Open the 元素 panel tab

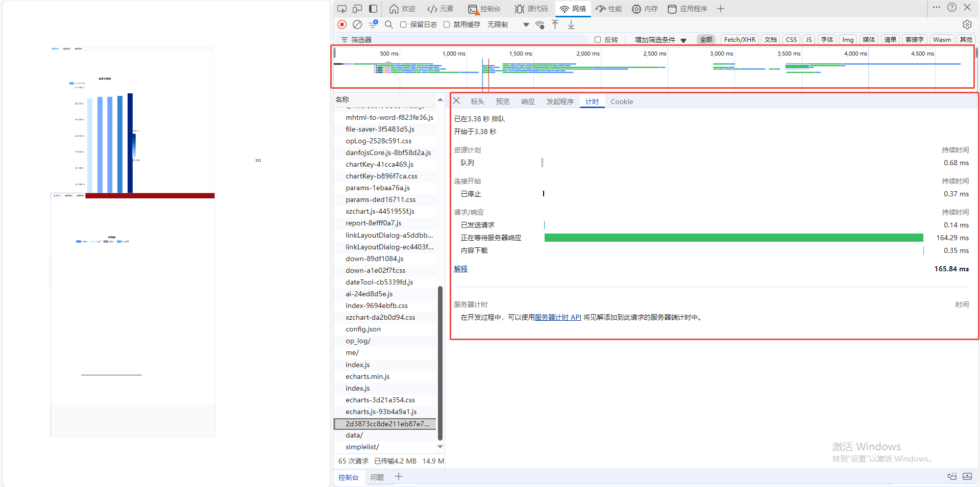[440, 9]
